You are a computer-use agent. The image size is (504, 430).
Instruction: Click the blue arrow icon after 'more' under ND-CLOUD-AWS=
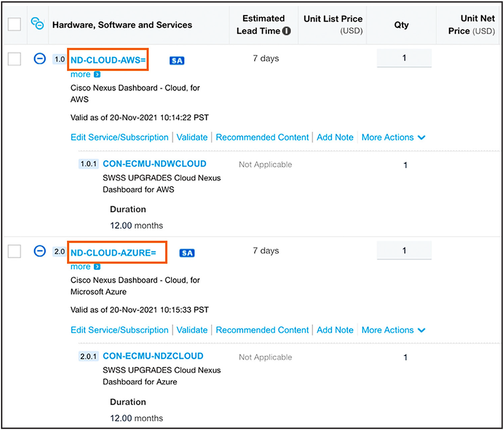coord(97,74)
